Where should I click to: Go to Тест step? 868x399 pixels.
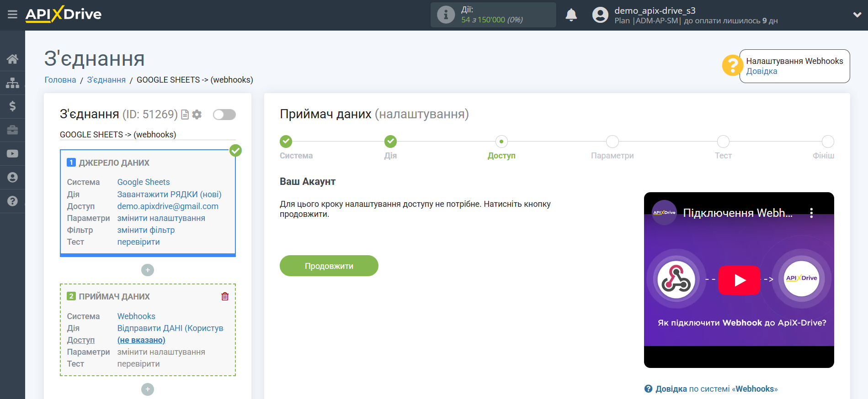coord(723,142)
